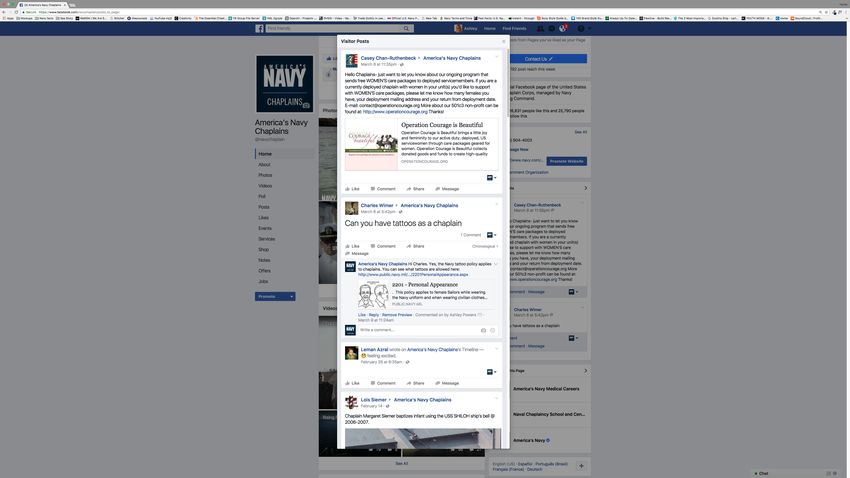
Task: Comment on Leman Azral's post
Action: click(x=383, y=384)
